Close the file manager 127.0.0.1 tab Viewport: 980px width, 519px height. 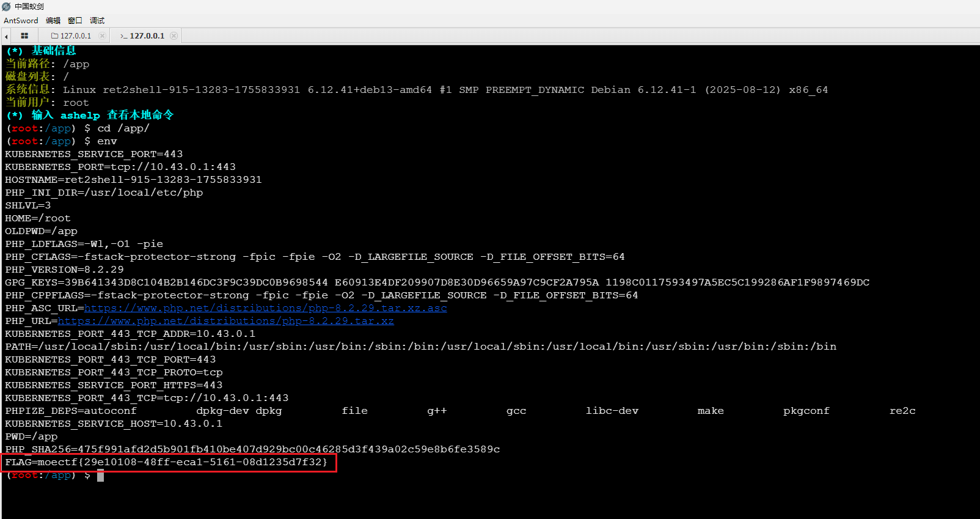click(x=102, y=36)
